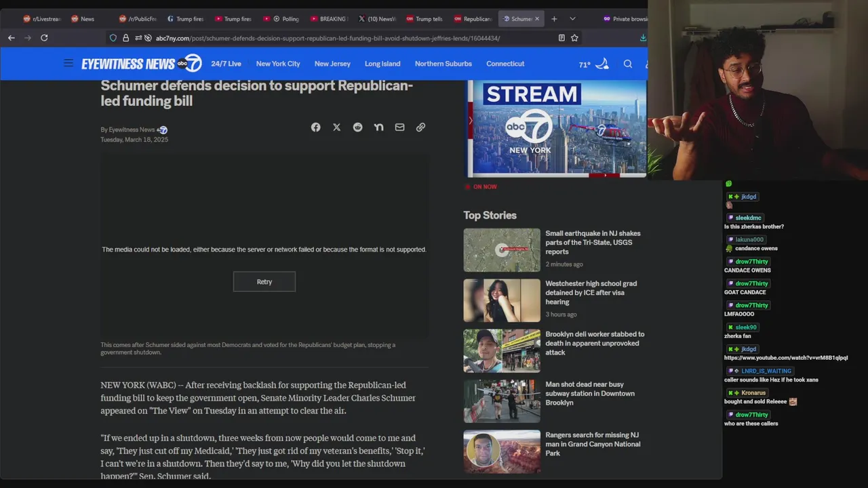Open the NJ earthquake story headline

pyautogui.click(x=593, y=242)
